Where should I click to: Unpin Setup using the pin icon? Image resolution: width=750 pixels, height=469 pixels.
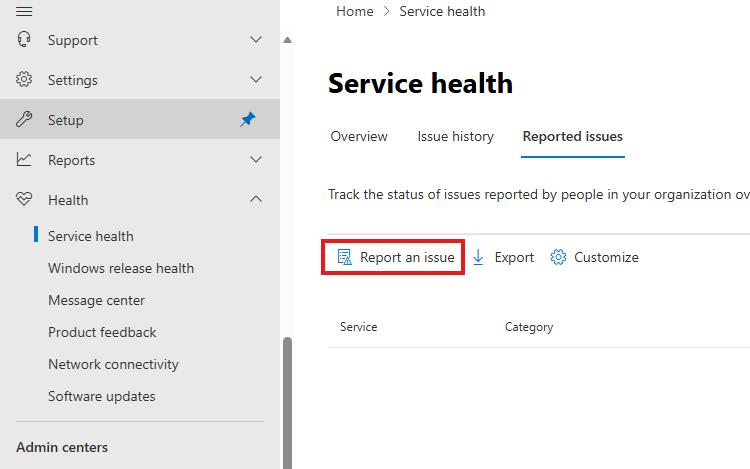tap(248, 119)
